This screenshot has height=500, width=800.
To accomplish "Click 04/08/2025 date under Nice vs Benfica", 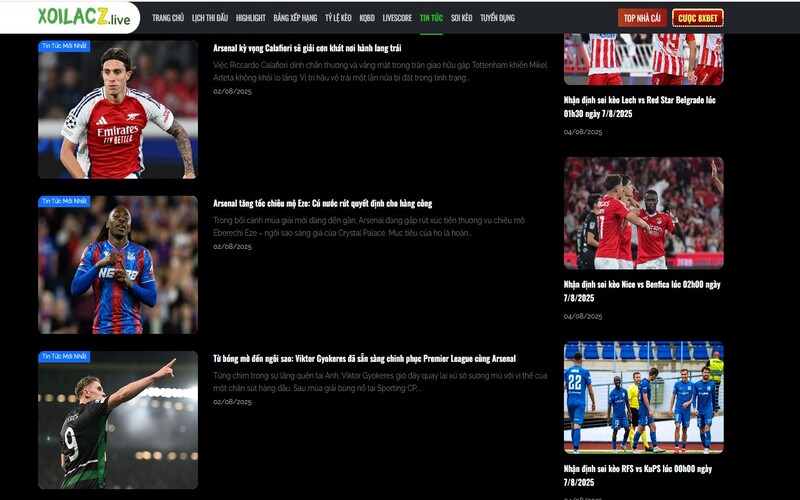I will (x=583, y=316).
